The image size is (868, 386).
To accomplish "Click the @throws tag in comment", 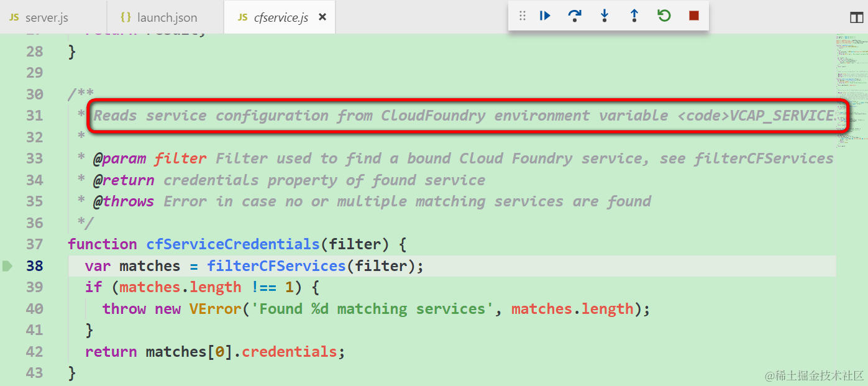I will click(x=124, y=201).
